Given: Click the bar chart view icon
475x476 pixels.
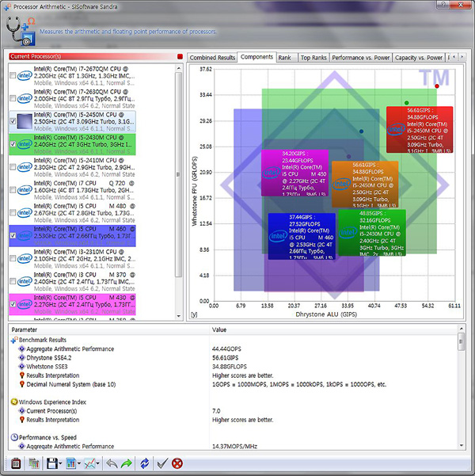Looking at the screenshot, I should [x=70, y=463].
